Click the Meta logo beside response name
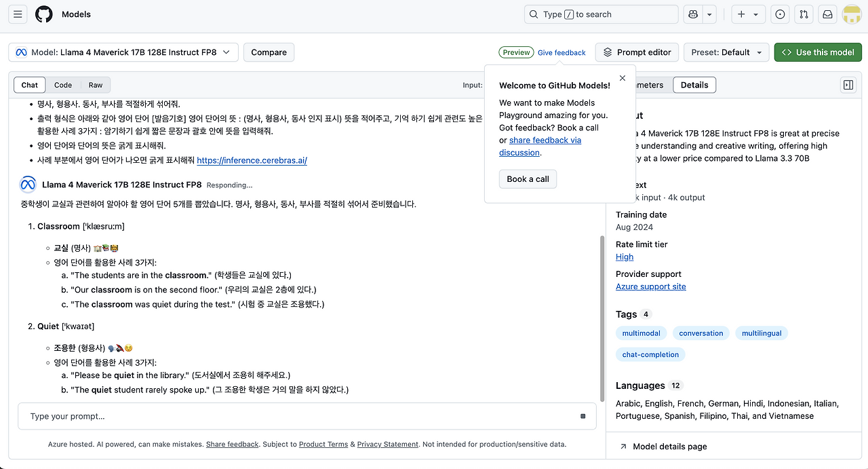The image size is (868, 469). [28, 185]
